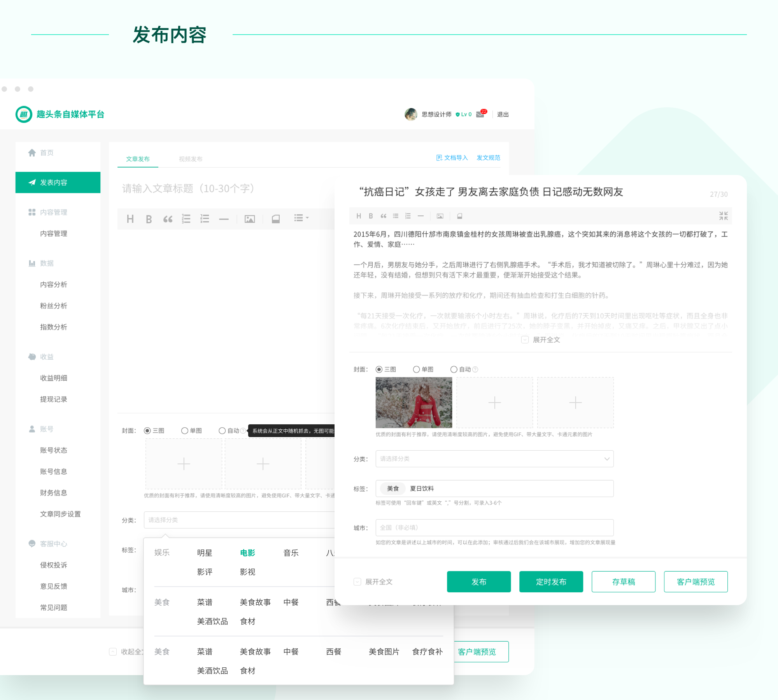Image resolution: width=778 pixels, height=700 pixels.
Task: Switch to the 视频发布 tab
Action: coord(191,159)
